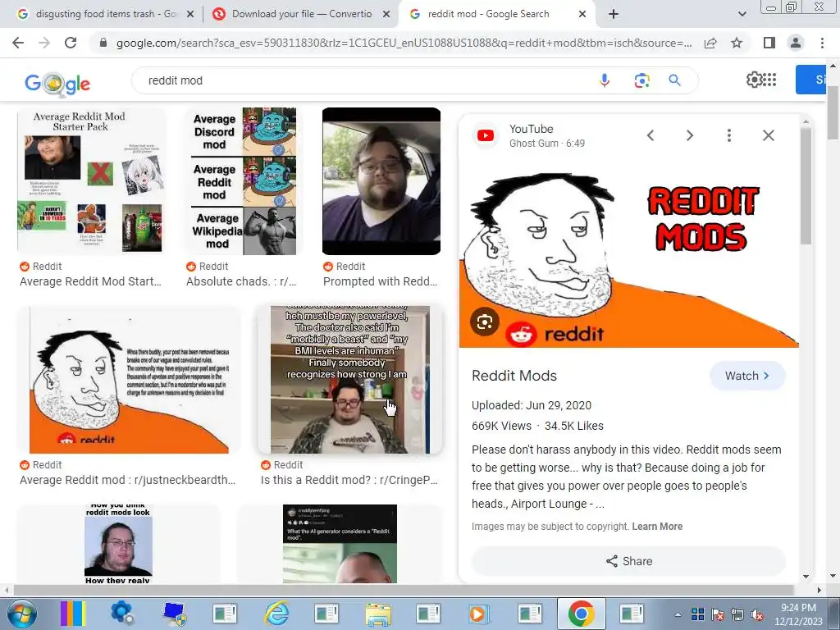Image resolution: width=840 pixels, height=630 pixels.
Task: Go back using the browser back arrow
Action: [18, 43]
